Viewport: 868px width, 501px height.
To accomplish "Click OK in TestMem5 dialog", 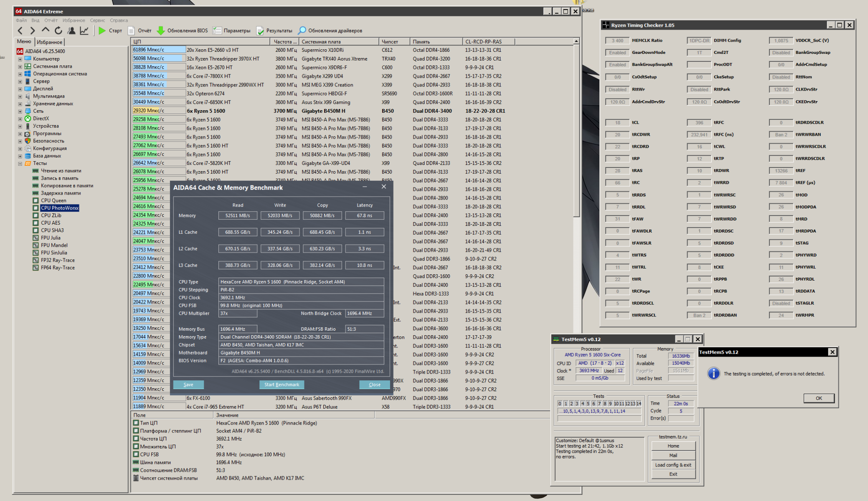I will pyautogui.click(x=818, y=398).
